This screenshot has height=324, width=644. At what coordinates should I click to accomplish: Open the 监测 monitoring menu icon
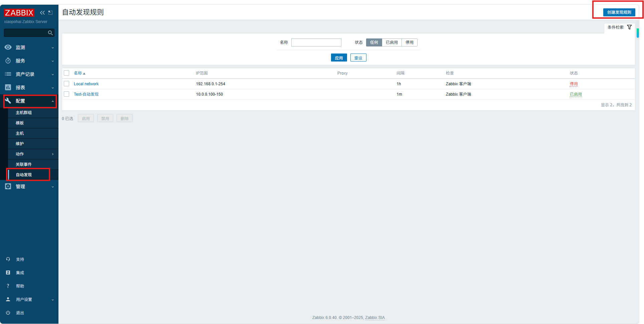8,47
